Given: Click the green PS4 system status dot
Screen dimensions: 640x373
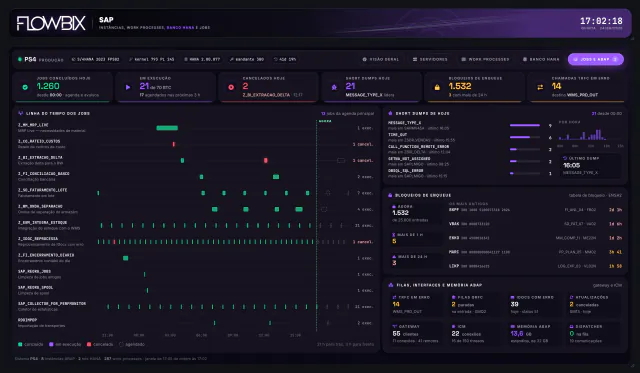Looking at the screenshot, I should pyautogui.click(x=20, y=59).
